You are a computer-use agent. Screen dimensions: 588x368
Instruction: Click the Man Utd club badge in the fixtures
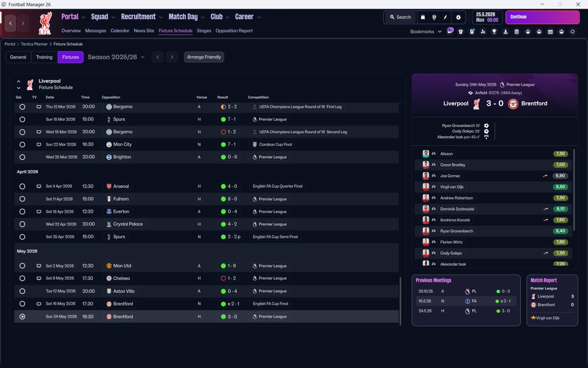(x=109, y=266)
